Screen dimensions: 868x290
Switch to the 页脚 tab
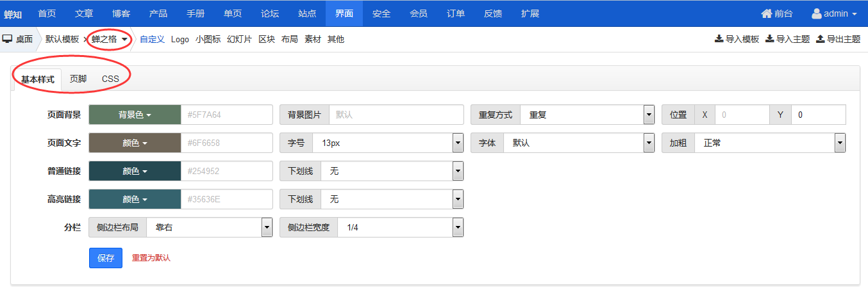click(78, 79)
